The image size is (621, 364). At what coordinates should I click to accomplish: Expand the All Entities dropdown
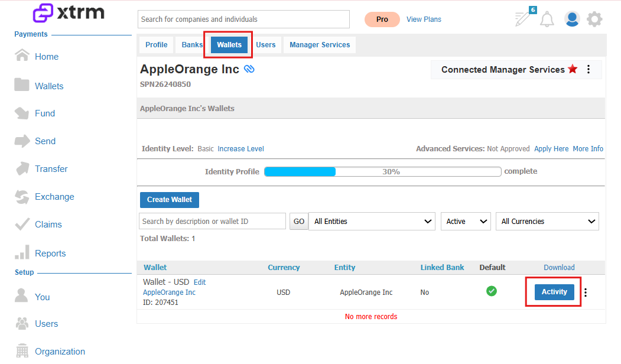[x=372, y=222]
